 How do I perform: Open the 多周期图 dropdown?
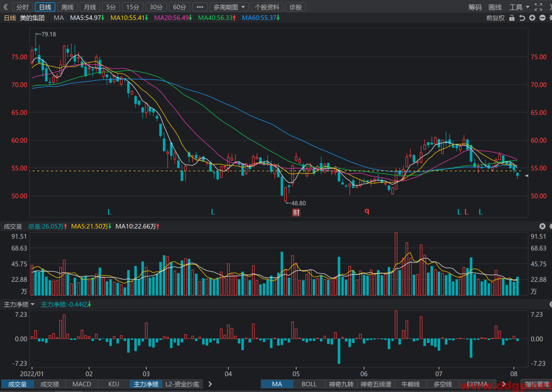(x=229, y=7)
